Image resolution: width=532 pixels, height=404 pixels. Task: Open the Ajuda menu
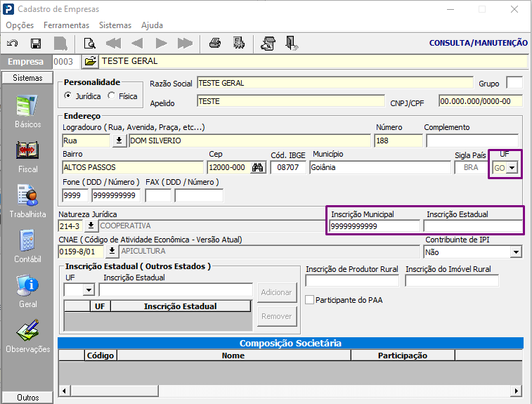pyautogui.click(x=152, y=25)
